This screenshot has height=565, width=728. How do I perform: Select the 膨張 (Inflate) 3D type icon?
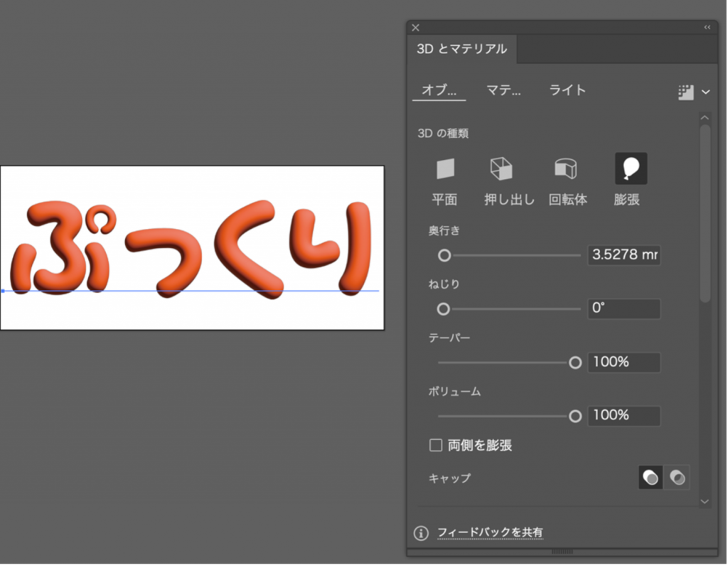click(630, 169)
